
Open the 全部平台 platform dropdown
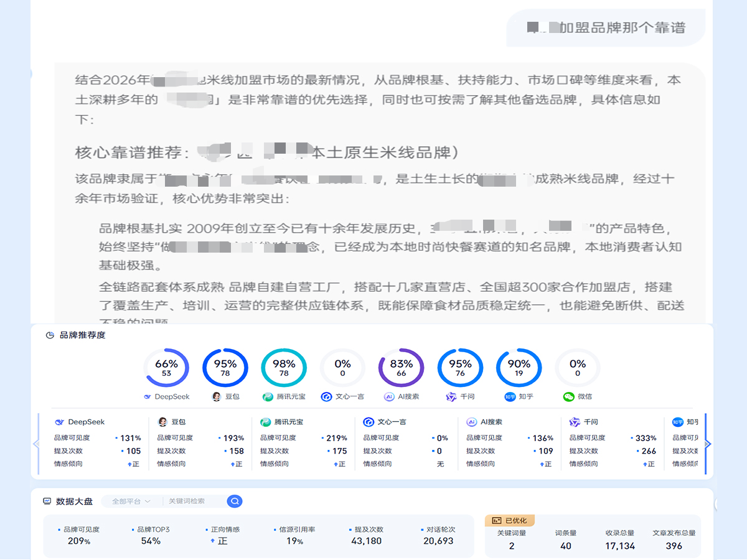pyautogui.click(x=131, y=501)
